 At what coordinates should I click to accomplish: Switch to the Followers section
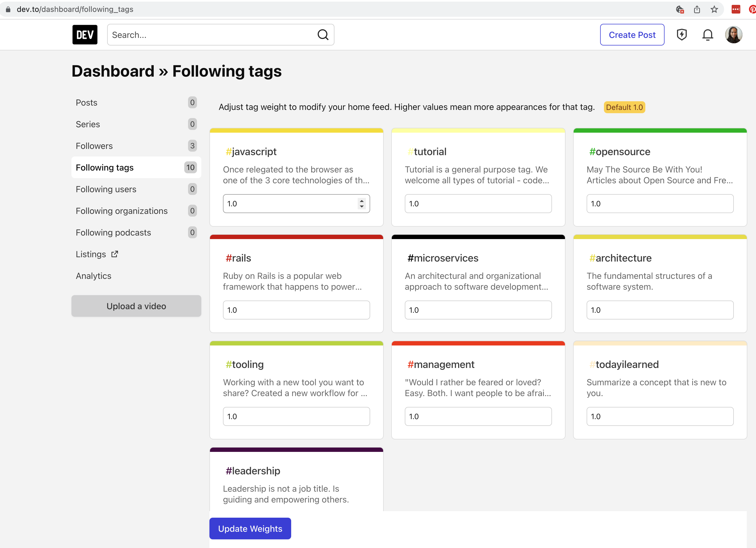(x=94, y=145)
